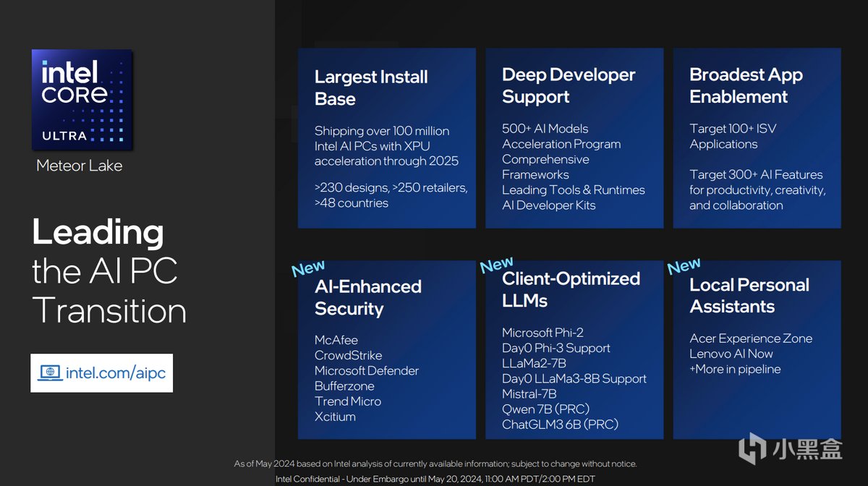The width and height of the screenshot is (868, 486).
Task: Click the "and collaboration" line
Action: coord(736,205)
